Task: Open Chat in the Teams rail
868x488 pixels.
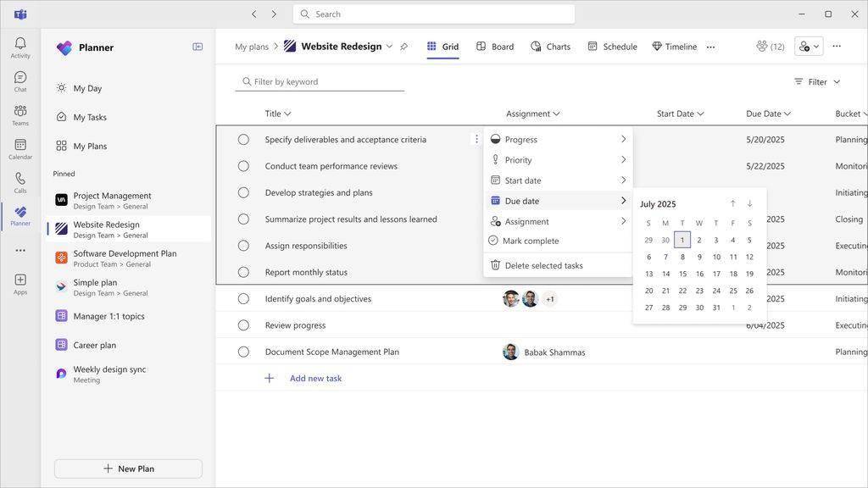Action: (x=20, y=81)
